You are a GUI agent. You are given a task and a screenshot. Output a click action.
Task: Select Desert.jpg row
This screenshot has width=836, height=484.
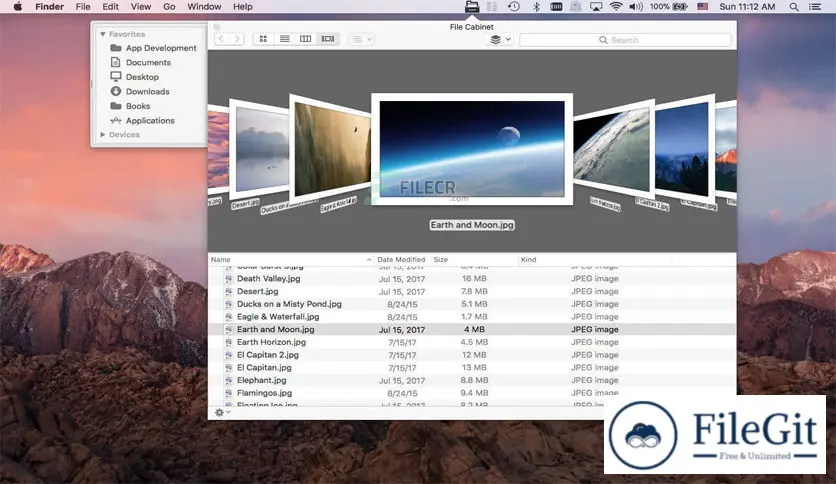pos(472,292)
